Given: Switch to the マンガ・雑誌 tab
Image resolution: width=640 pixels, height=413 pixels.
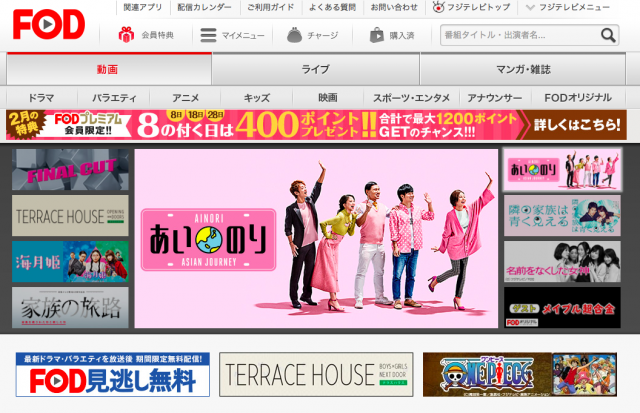Looking at the screenshot, I should tap(523, 69).
